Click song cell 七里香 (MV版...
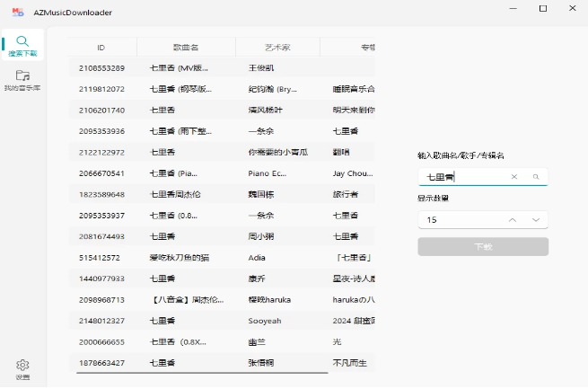This screenshot has width=588, height=389. point(179,68)
